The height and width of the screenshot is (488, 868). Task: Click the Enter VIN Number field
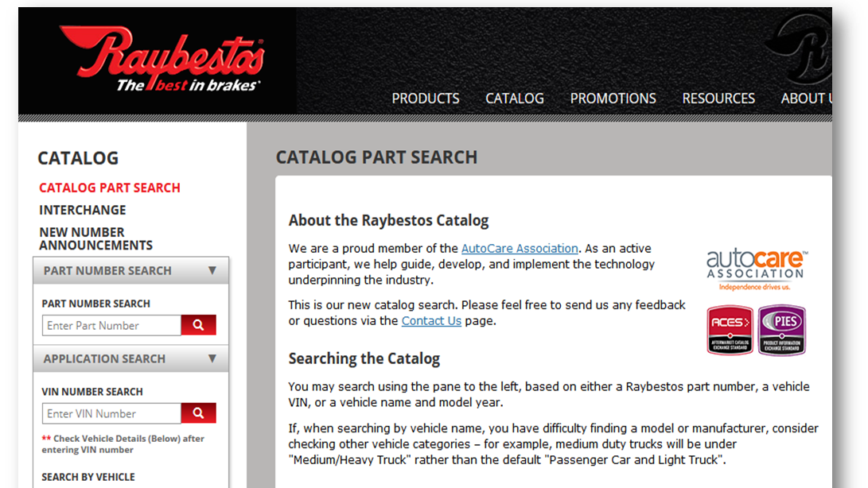coord(111,412)
